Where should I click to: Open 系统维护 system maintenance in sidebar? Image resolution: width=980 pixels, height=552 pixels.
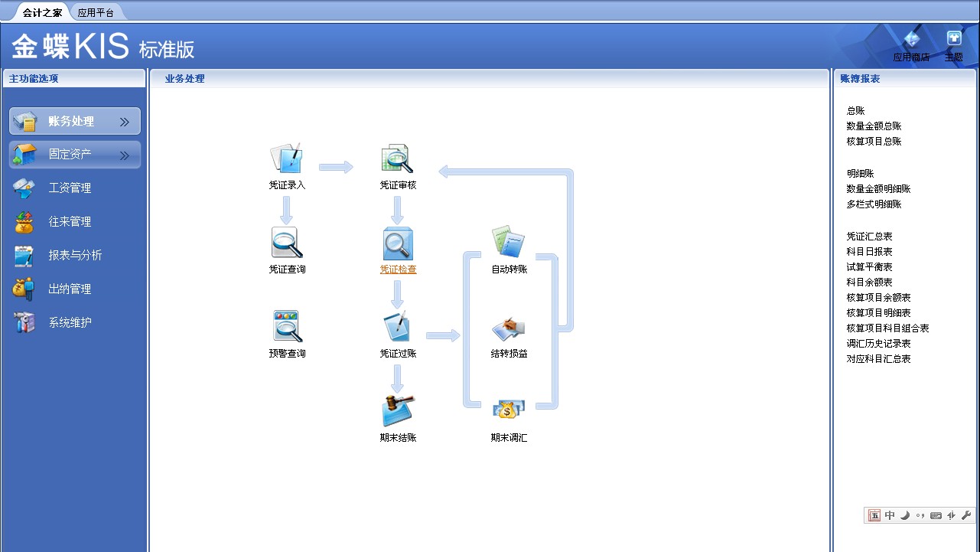[70, 323]
